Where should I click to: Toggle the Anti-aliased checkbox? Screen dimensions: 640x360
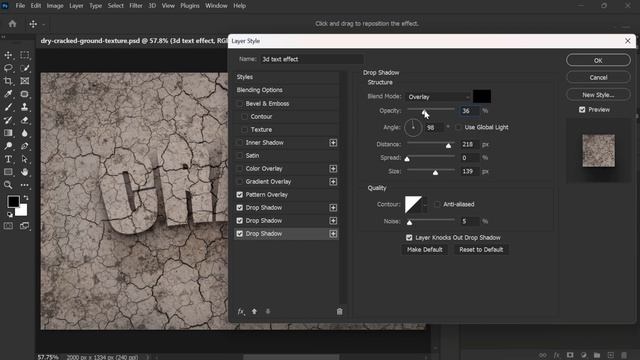(437, 204)
